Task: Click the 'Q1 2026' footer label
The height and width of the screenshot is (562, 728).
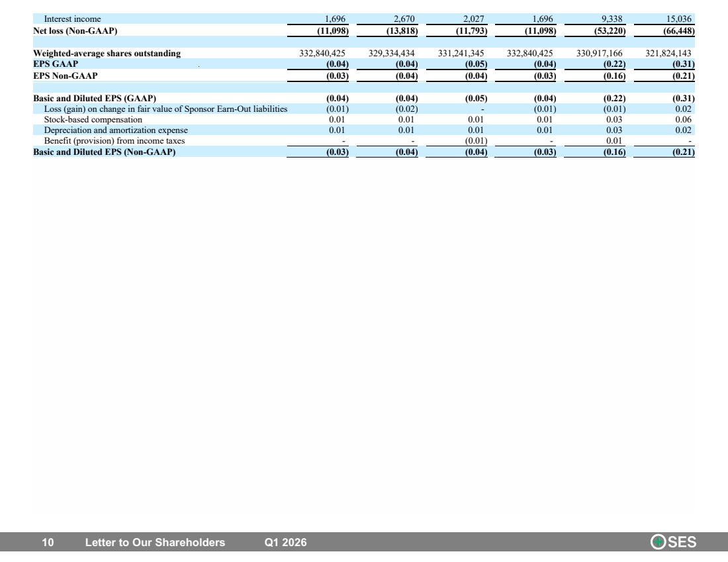Action: (x=285, y=543)
